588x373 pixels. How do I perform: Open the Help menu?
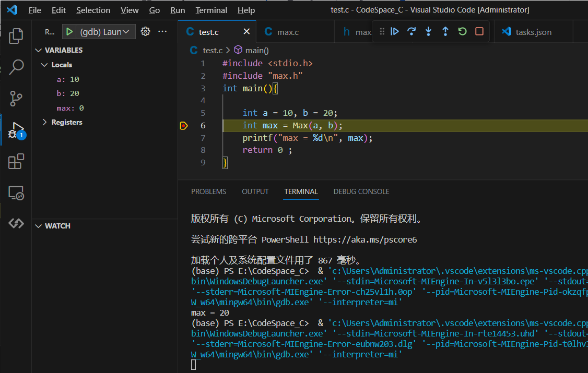(246, 10)
